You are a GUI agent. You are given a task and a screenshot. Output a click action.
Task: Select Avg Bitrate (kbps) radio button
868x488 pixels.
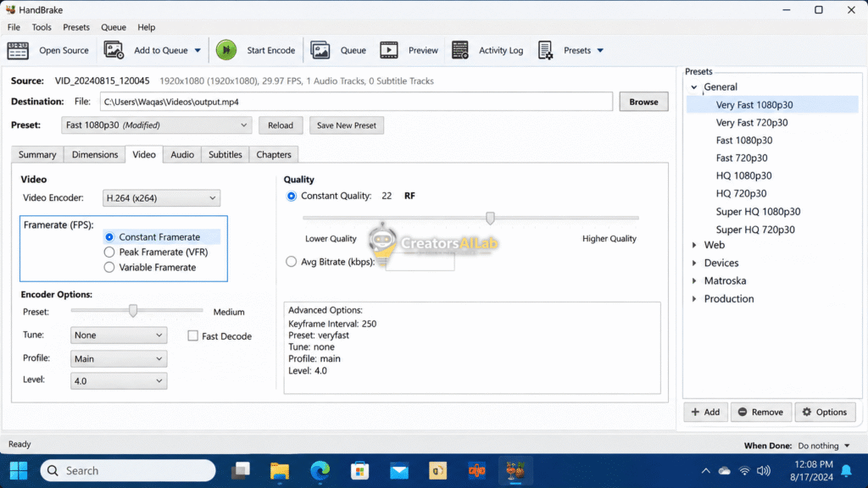tap(292, 262)
